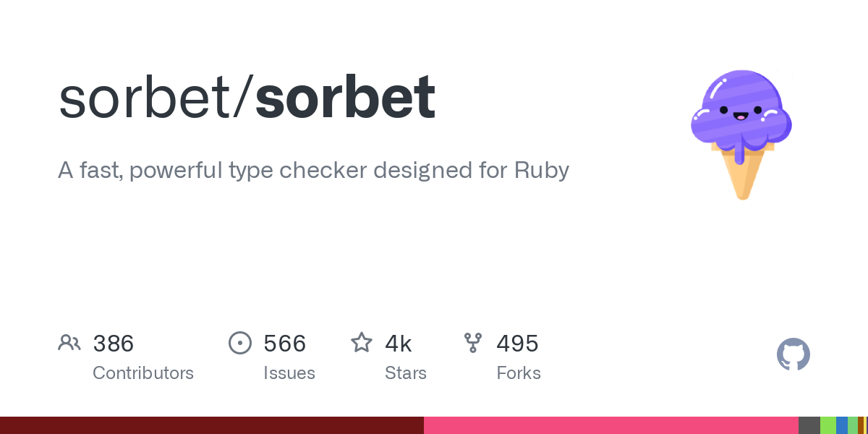The width and height of the screenshot is (868, 434).
Task: Click the Stars label
Action: pyautogui.click(x=406, y=373)
